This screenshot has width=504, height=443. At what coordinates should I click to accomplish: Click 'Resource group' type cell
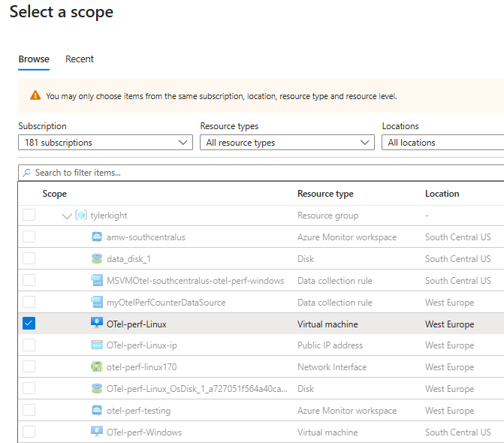(327, 215)
